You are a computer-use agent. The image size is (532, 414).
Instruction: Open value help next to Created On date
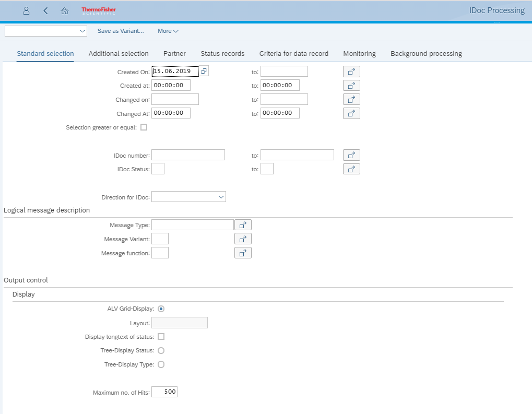coord(204,71)
